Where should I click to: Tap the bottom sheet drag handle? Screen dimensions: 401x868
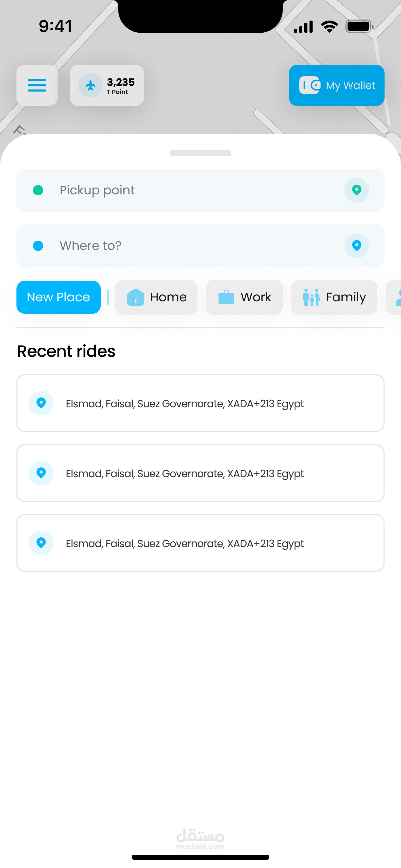(x=200, y=153)
